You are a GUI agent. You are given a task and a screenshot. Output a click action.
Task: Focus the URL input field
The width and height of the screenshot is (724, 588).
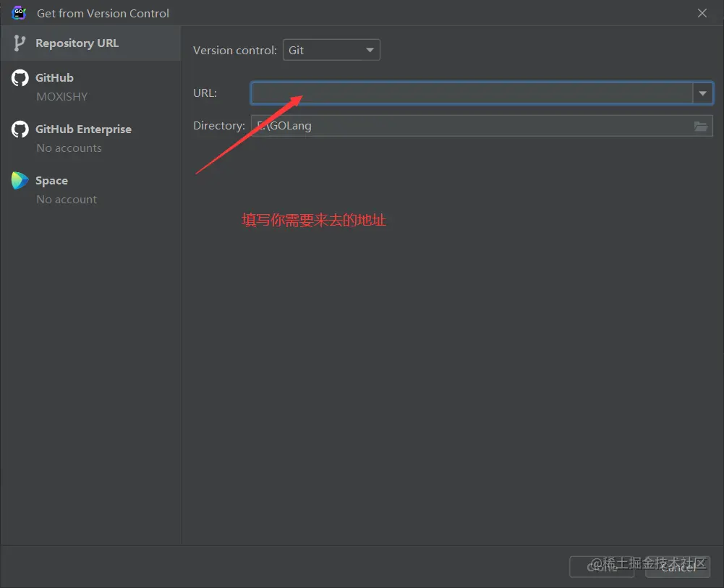[x=472, y=93]
